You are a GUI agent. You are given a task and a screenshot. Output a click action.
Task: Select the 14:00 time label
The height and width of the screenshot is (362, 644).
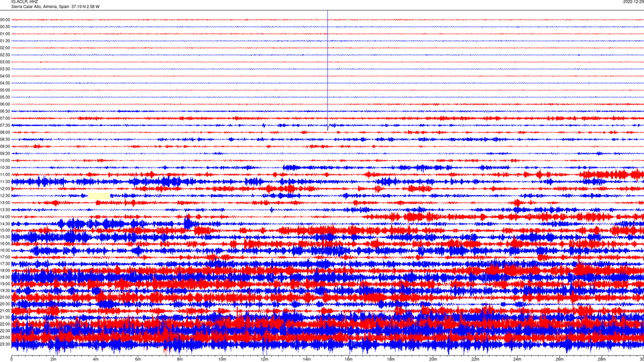click(5, 217)
